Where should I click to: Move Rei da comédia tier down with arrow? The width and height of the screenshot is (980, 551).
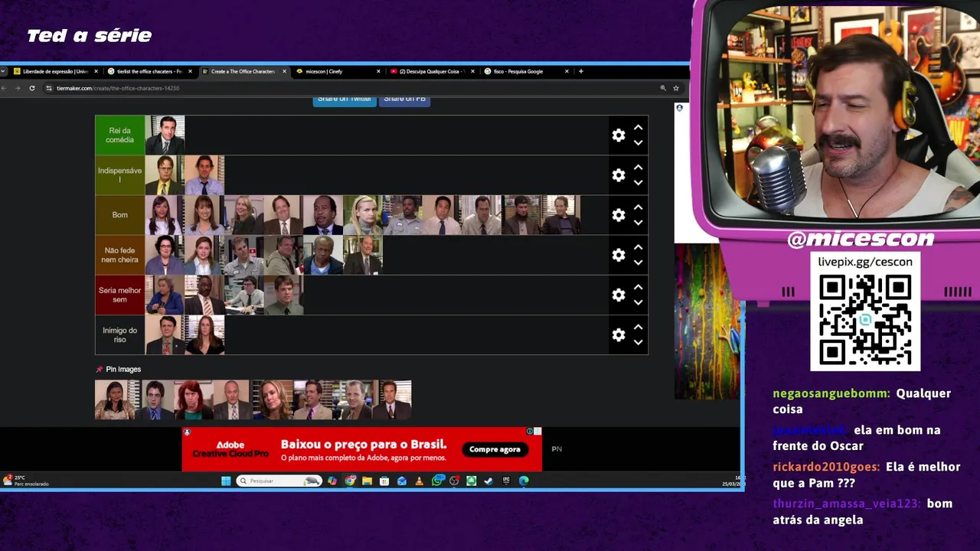[638, 143]
